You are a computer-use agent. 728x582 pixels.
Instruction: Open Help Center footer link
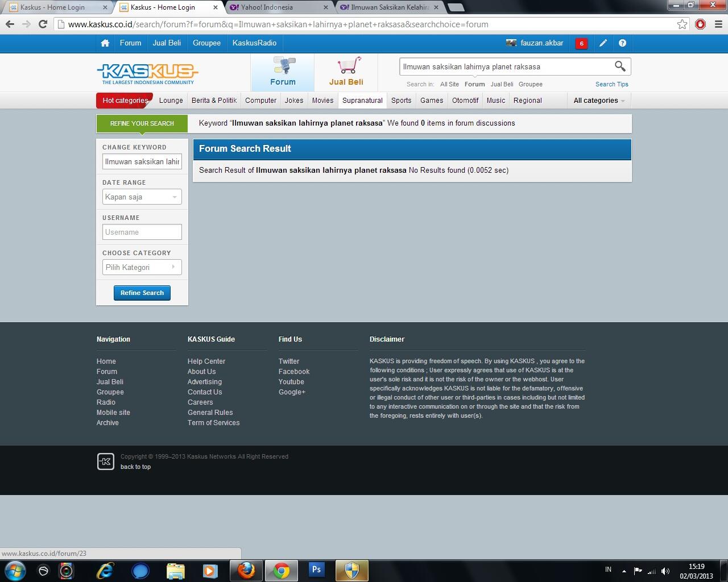(x=206, y=361)
